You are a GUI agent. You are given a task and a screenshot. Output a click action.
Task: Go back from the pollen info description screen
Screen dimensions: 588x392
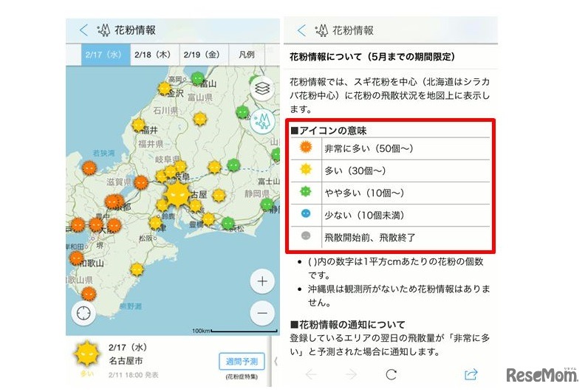[x=301, y=30]
